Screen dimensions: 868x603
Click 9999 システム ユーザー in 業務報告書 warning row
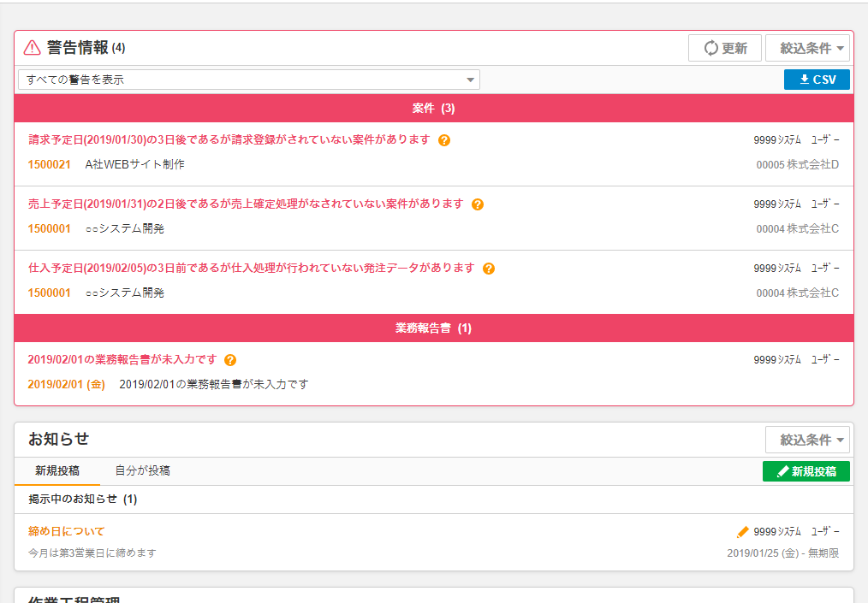[x=797, y=359]
